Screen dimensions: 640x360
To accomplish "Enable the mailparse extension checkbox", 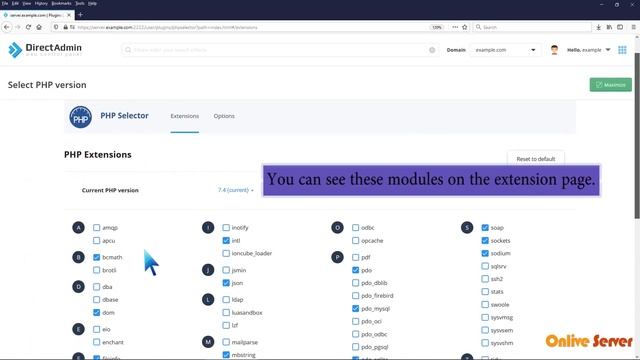I will (x=226, y=342).
